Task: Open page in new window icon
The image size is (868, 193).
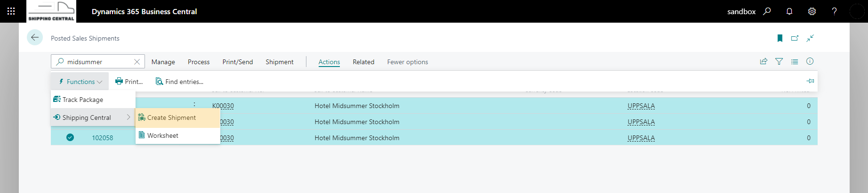Action: [x=795, y=38]
